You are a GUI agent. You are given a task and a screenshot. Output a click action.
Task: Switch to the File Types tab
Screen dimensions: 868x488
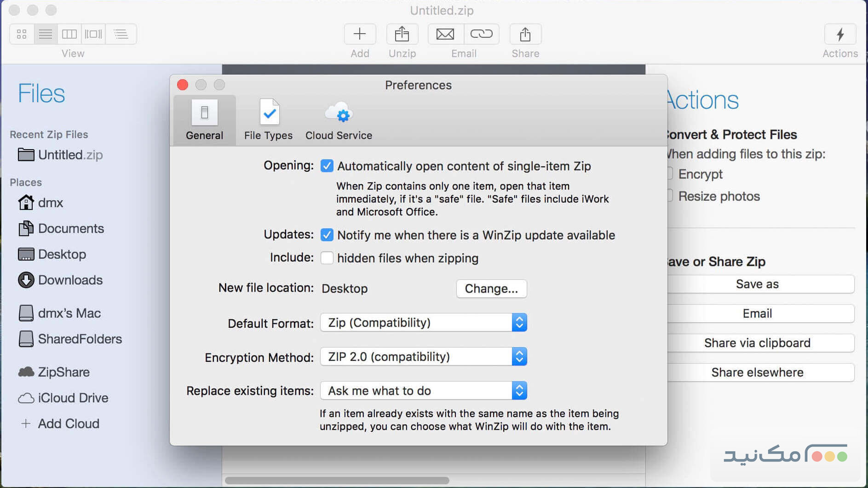(x=268, y=120)
